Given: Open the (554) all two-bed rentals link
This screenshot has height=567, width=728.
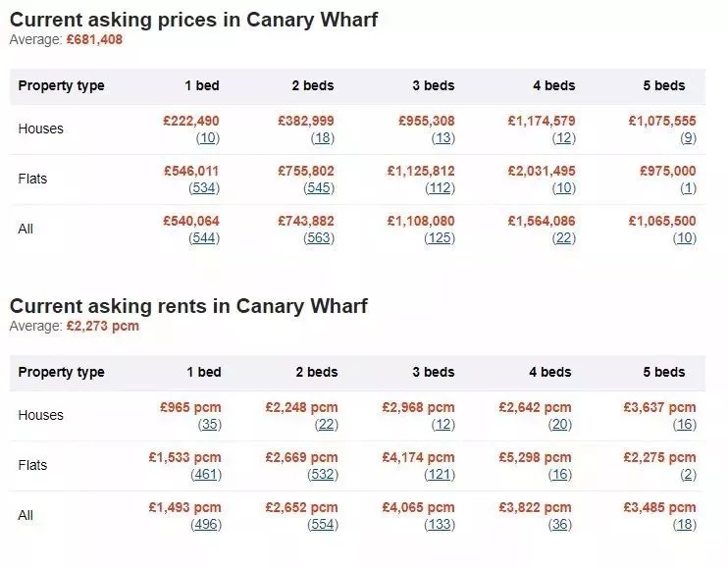Looking at the screenshot, I should (323, 525).
